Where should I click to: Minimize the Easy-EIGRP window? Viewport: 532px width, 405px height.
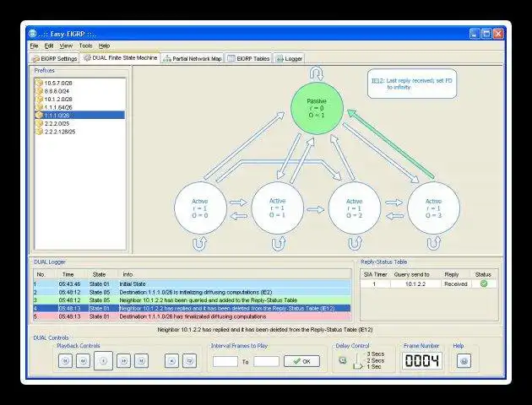pyautogui.click(x=475, y=34)
